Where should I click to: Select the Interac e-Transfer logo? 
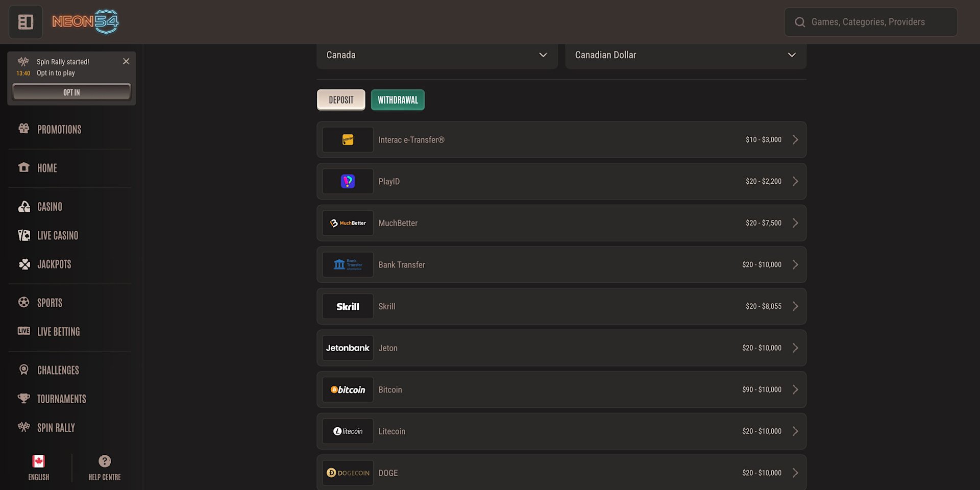pos(348,140)
